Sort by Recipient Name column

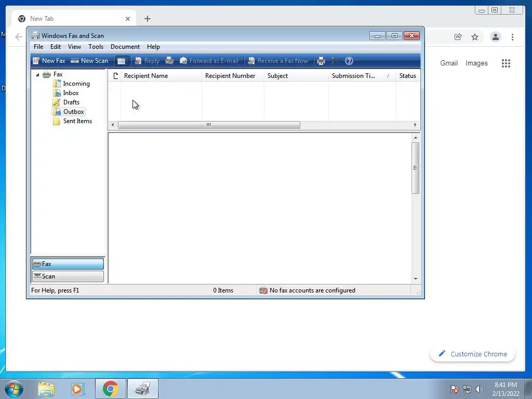point(161,76)
